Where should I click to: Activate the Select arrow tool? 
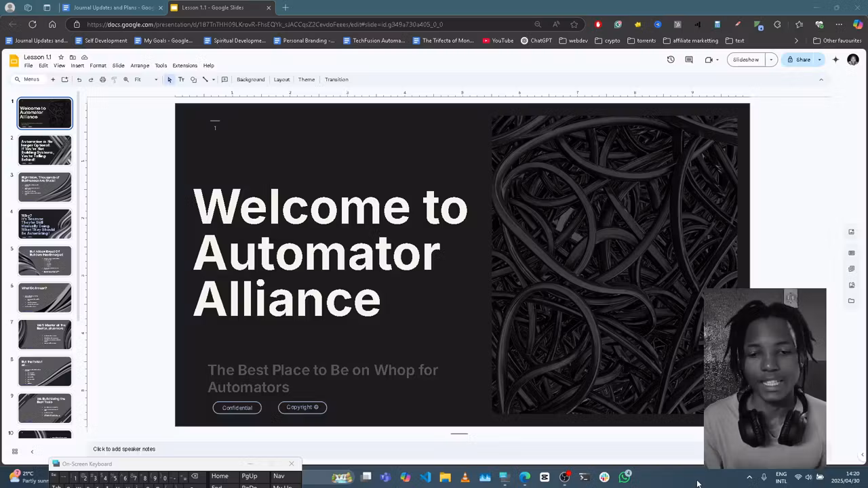pos(170,79)
